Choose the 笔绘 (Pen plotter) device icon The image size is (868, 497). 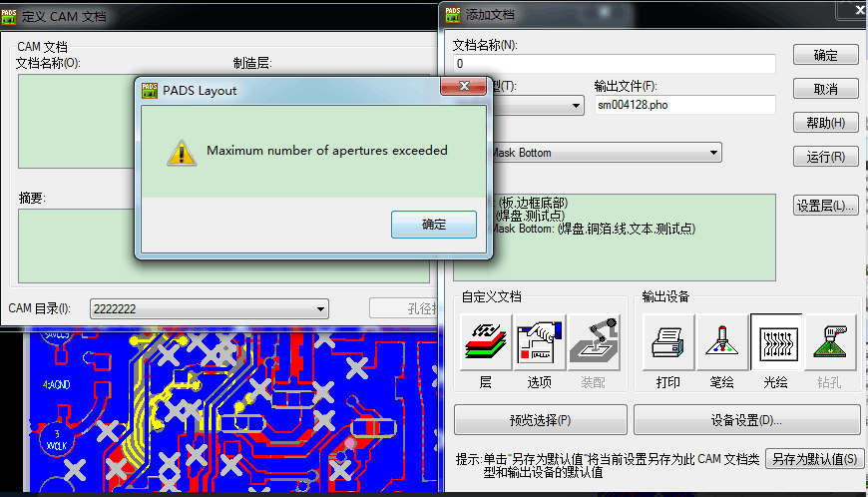tap(722, 341)
